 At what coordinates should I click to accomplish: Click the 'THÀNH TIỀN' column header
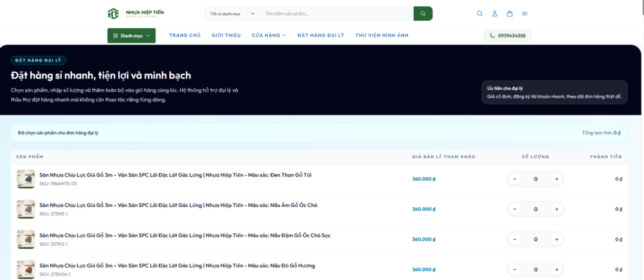(606, 156)
